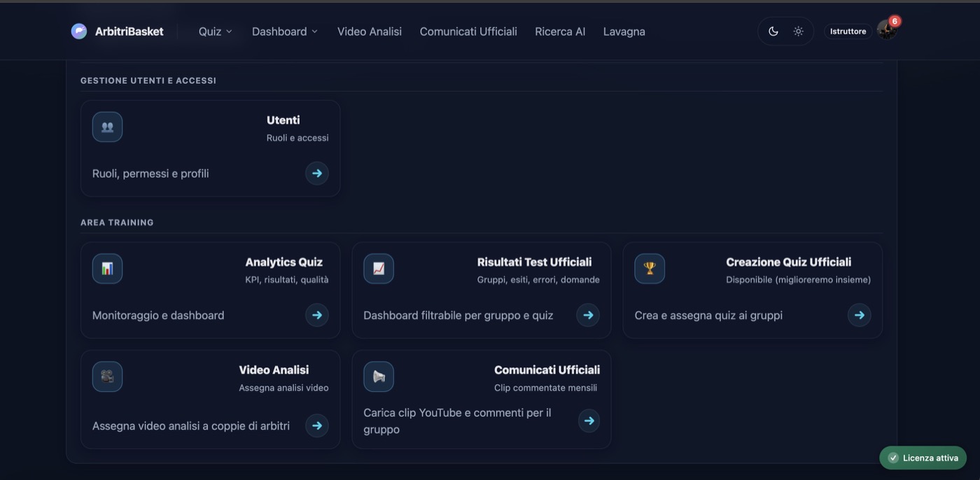The image size is (980, 480).
Task: Click the user avatar with notification badge
Action: click(887, 30)
